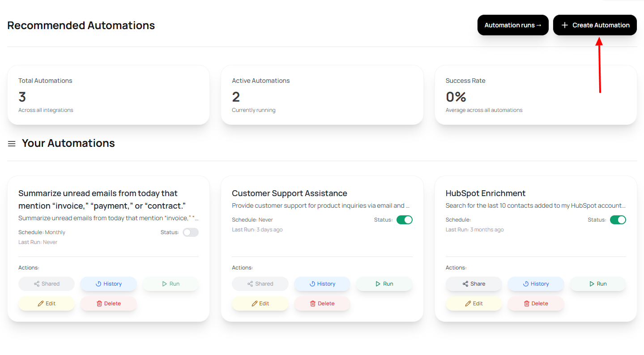Share the HubSpot Enrichment automation

click(474, 284)
